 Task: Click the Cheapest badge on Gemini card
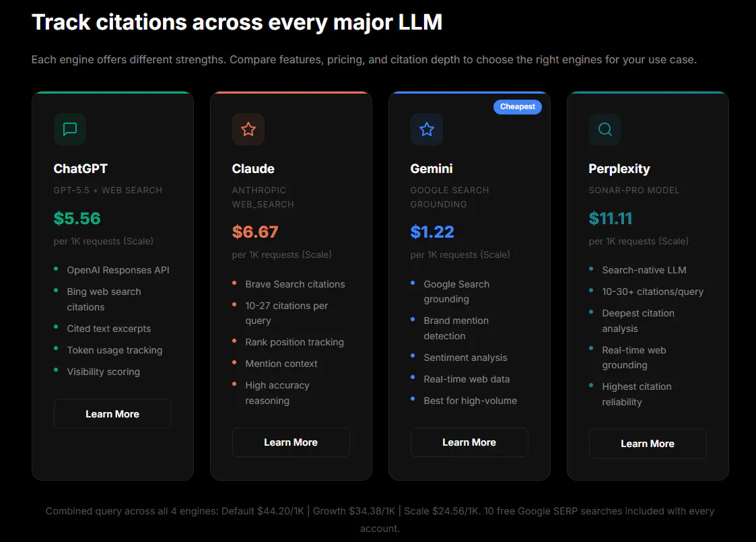[x=517, y=106]
